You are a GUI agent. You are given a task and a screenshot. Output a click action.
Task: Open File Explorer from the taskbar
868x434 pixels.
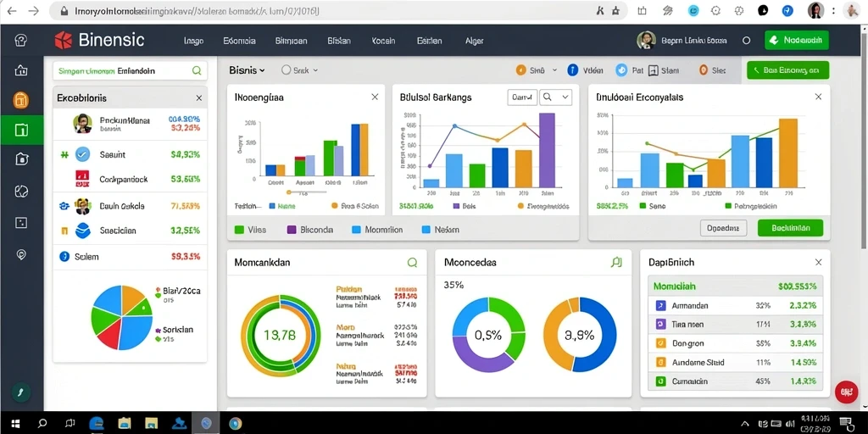point(124,424)
